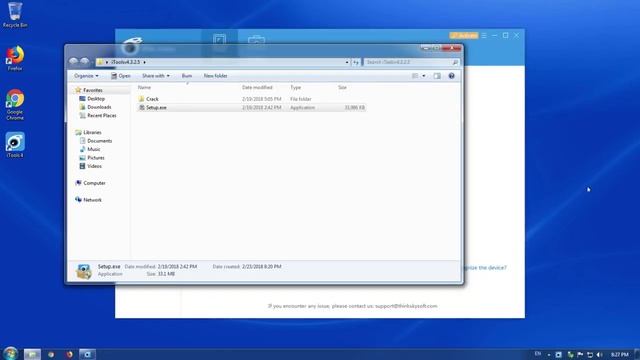Open Pictures library
The width and height of the screenshot is (640, 360).
(x=96, y=158)
